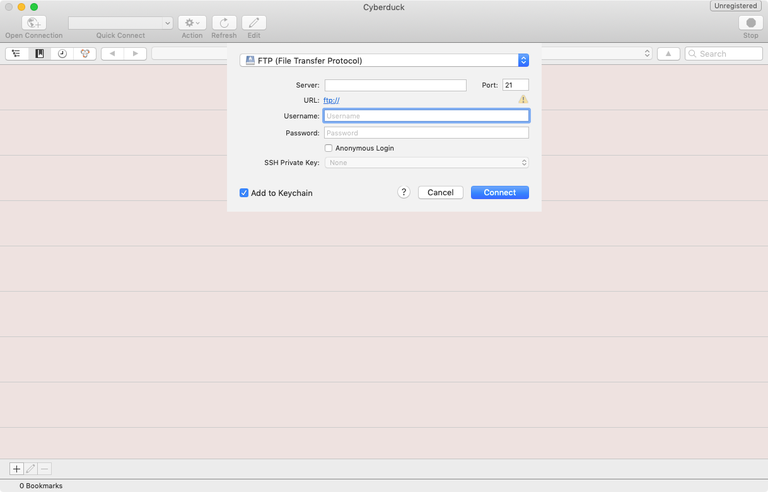Screen dimensions: 768x492
Task: Click the Edit pencil toolbar icon
Action: [x=254, y=23]
